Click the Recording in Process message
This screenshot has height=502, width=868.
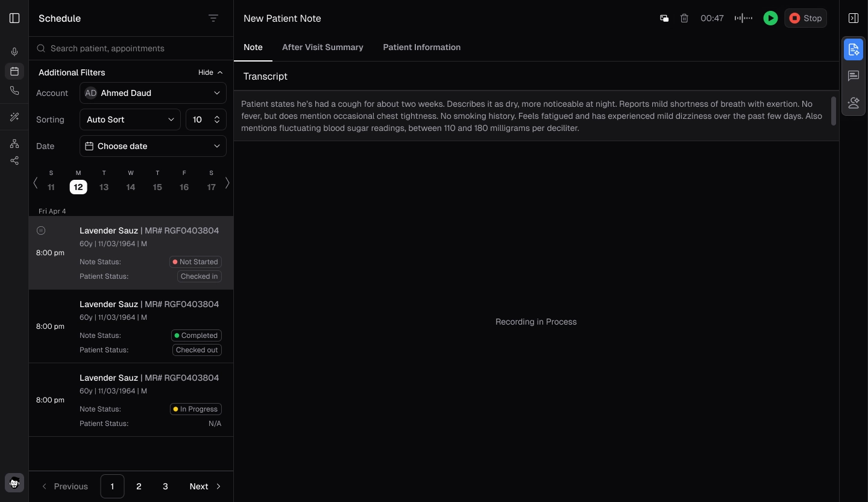coord(536,322)
